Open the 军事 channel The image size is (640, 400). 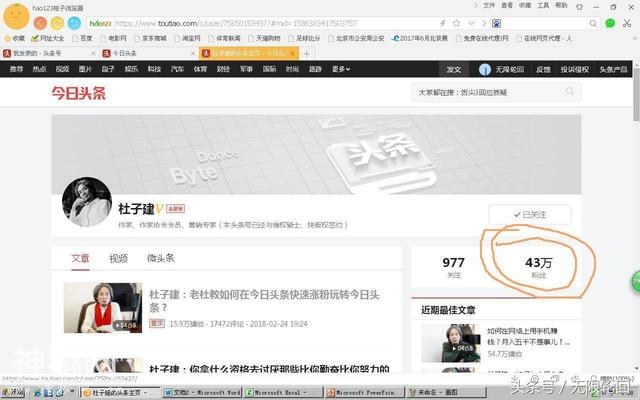point(246,69)
